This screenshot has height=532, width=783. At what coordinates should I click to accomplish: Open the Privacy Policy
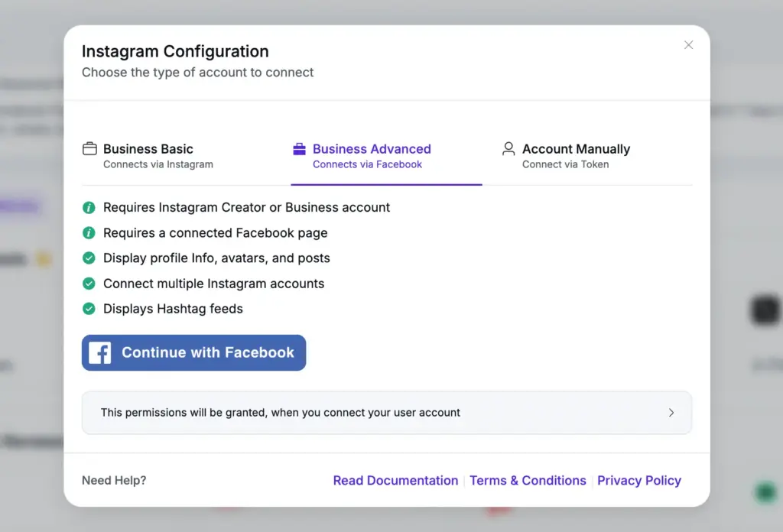click(639, 480)
